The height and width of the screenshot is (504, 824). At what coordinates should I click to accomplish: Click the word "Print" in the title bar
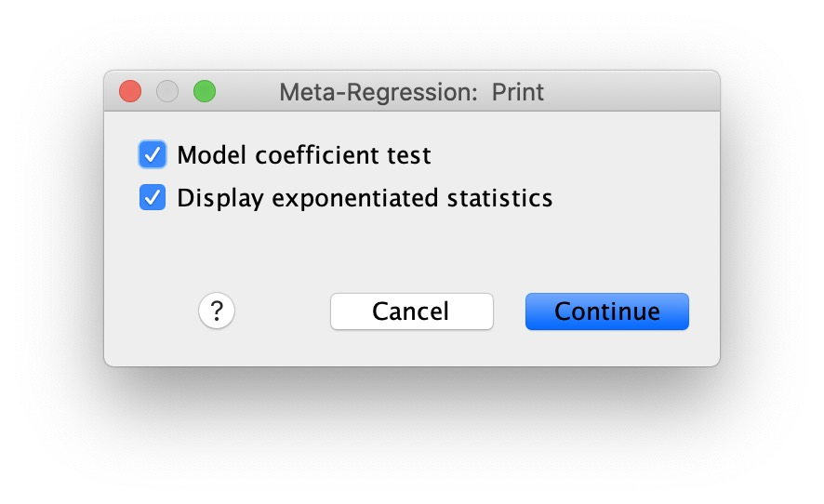tap(518, 92)
